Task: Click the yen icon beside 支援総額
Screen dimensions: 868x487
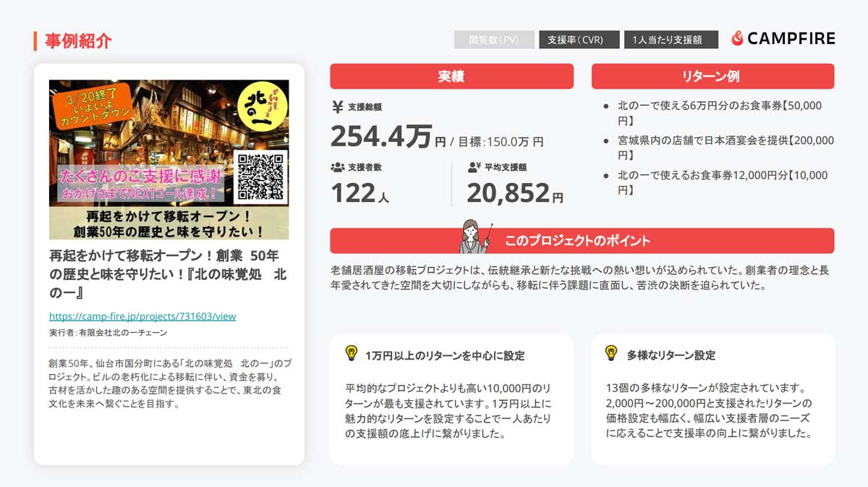Action: [x=337, y=107]
